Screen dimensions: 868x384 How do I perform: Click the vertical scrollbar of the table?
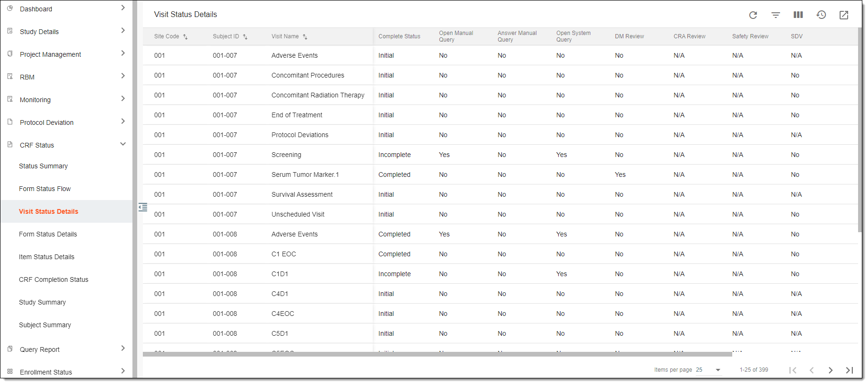tap(860, 130)
